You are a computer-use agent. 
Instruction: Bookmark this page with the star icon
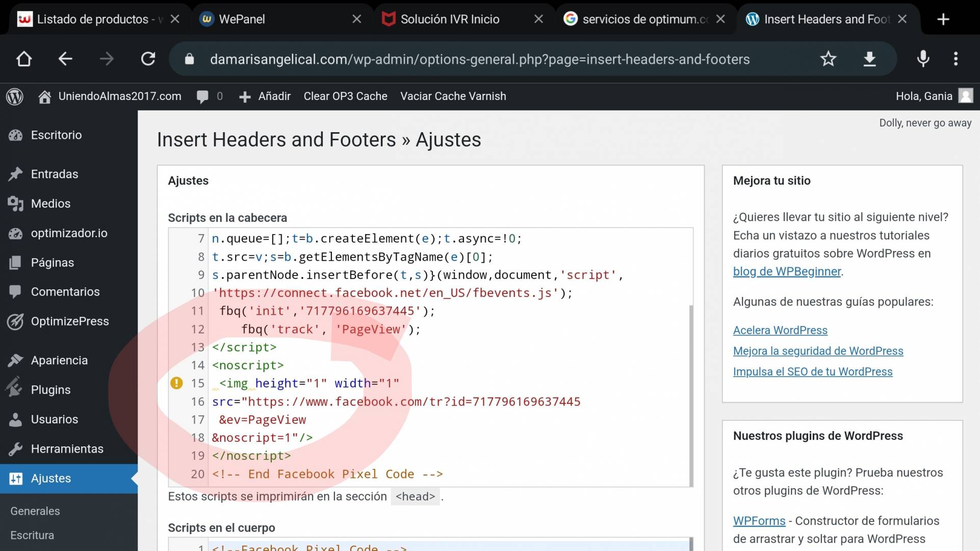[x=828, y=59]
